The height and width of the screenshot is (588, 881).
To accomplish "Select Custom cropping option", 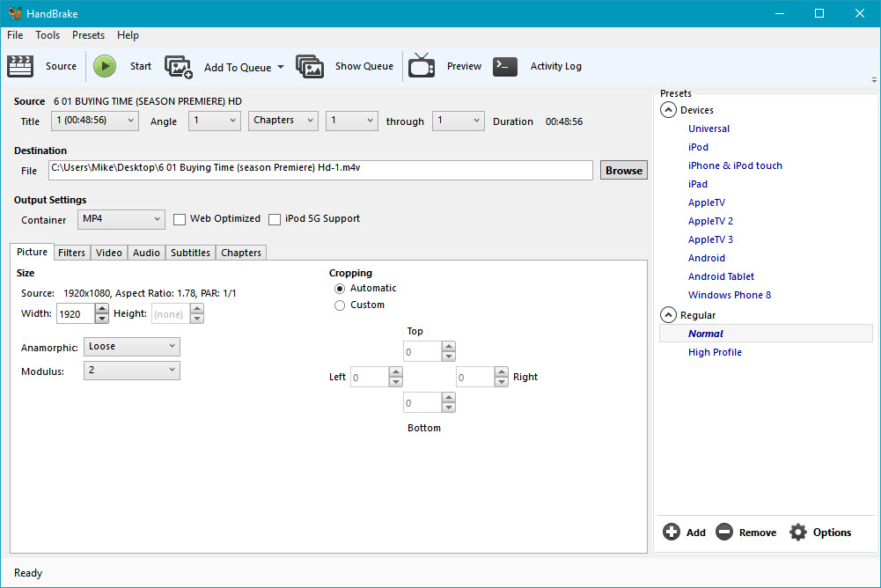I will (340, 305).
